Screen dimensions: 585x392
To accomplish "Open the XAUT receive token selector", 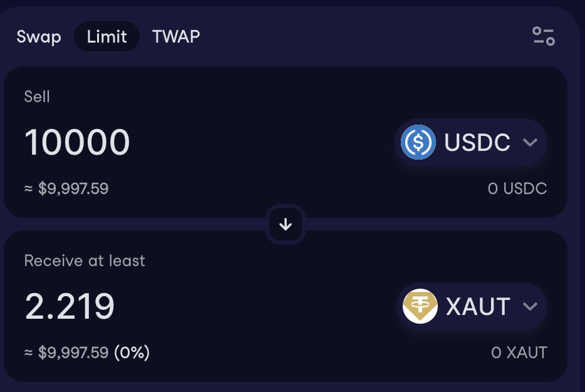I will point(472,306).
